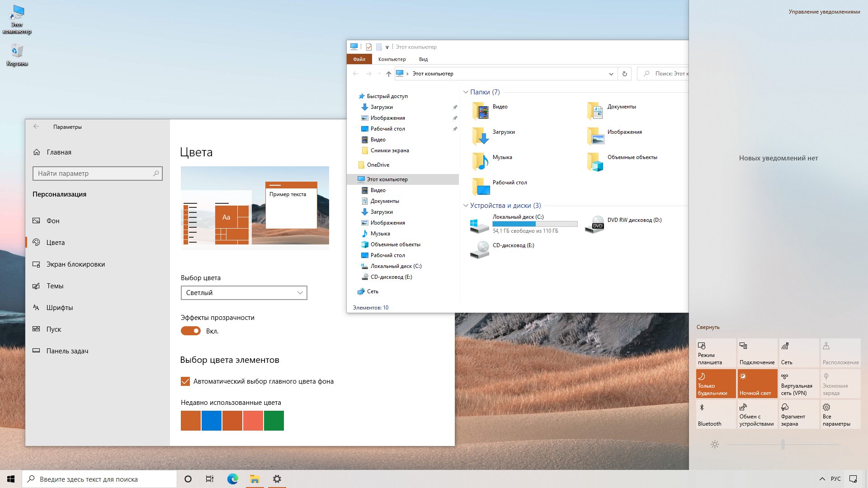Screen dimensions: 868x488
Task: Click Свернуть in the action center
Action: (x=708, y=327)
